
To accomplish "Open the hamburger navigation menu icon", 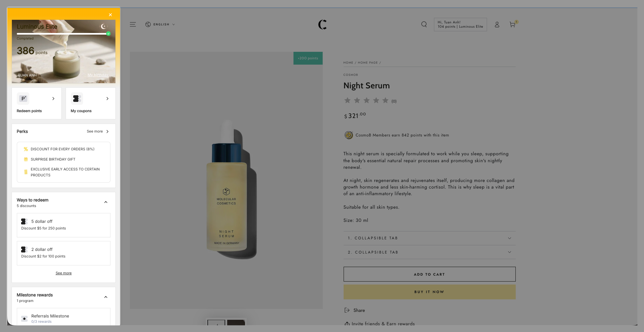I will (x=133, y=24).
